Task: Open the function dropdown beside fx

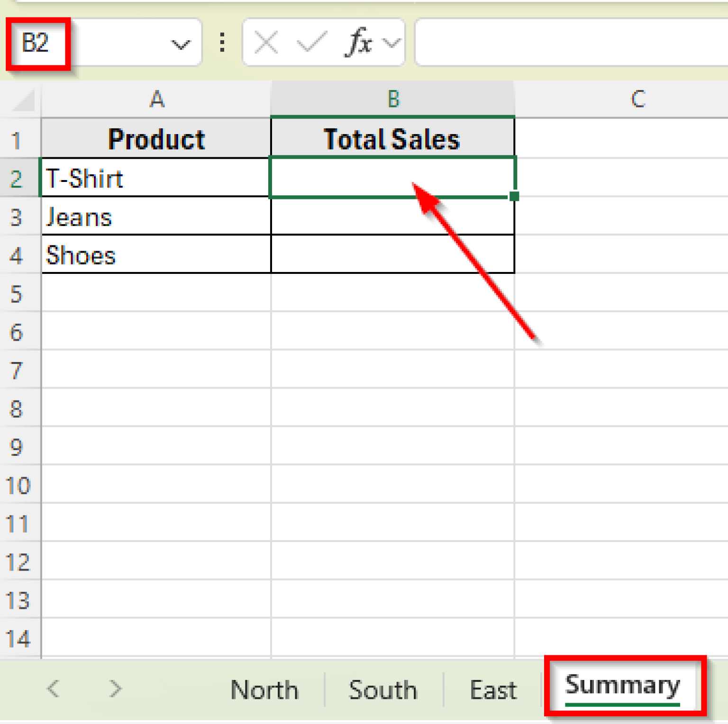Action: [391, 43]
